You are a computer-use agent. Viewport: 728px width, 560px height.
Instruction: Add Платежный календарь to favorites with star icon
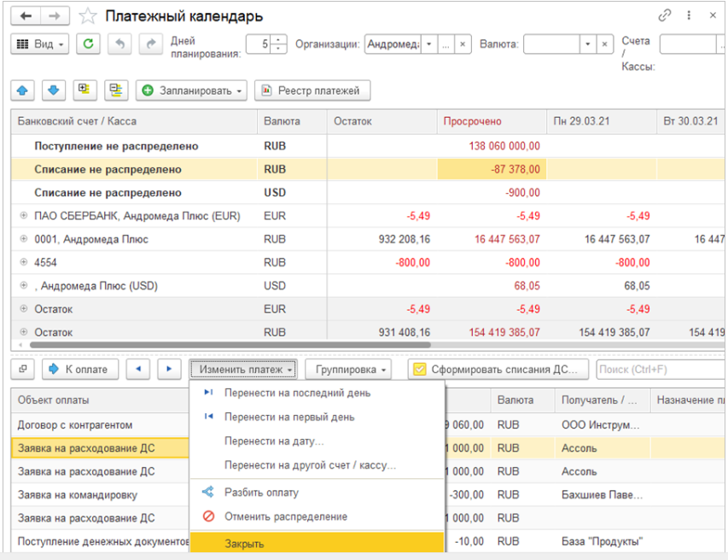coord(87,16)
